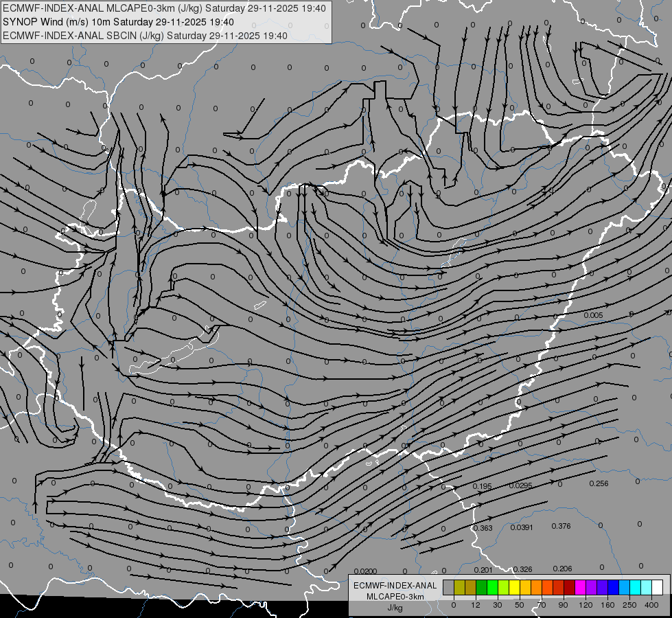Click legend tick label 120
The height and width of the screenshot is (618, 672).
(x=586, y=605)
